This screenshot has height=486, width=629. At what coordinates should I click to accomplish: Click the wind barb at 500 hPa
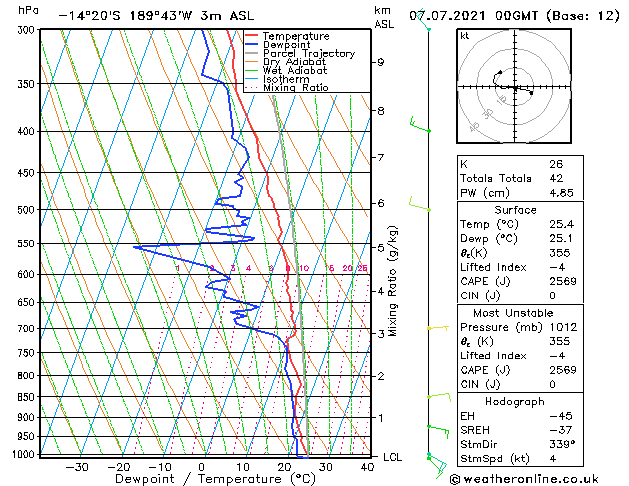click(420, 203)
